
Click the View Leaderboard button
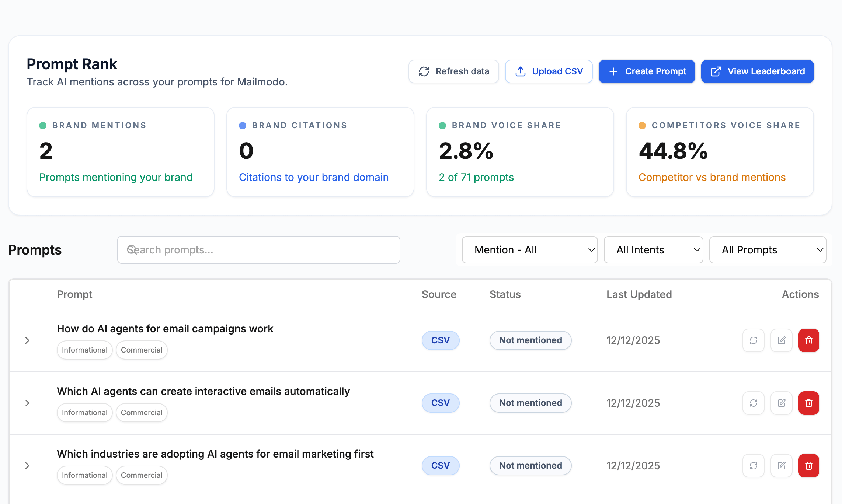[x=757, y=71]
